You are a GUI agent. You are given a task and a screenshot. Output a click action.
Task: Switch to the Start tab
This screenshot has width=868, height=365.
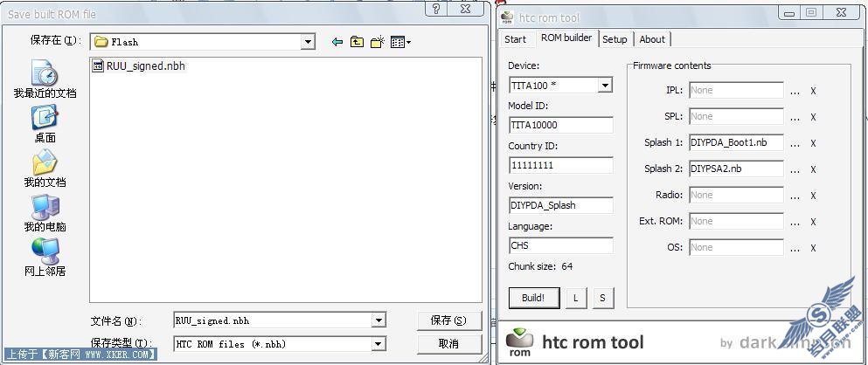point(515,39)
